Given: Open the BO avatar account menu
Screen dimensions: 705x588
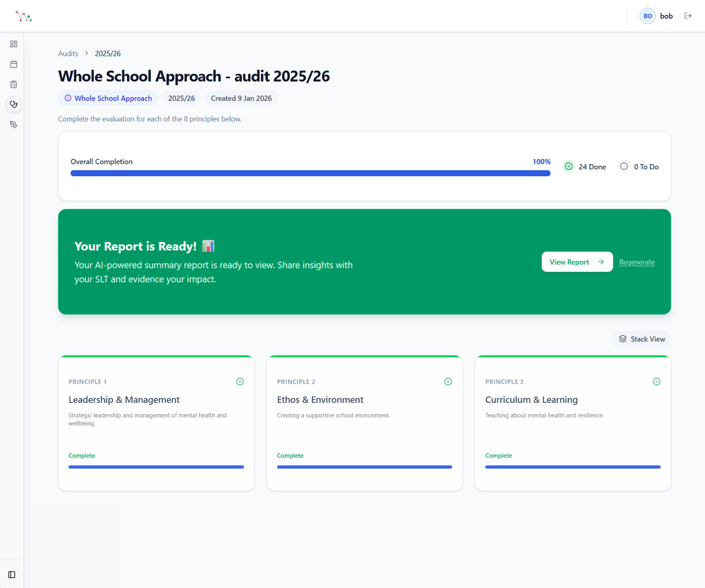Looking at the screenshot, I should pyautogui.click(x=647, y=16).
